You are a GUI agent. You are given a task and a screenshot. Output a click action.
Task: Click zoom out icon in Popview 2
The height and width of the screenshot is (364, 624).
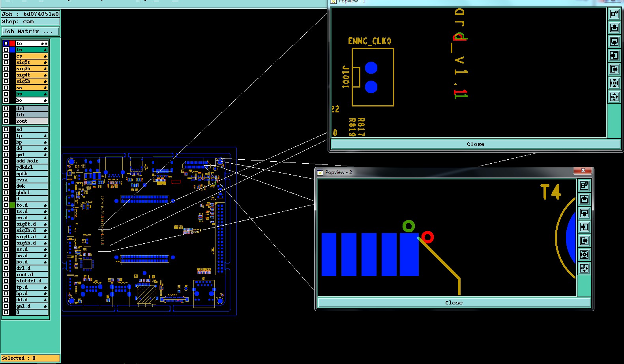[x=584, y=268]
